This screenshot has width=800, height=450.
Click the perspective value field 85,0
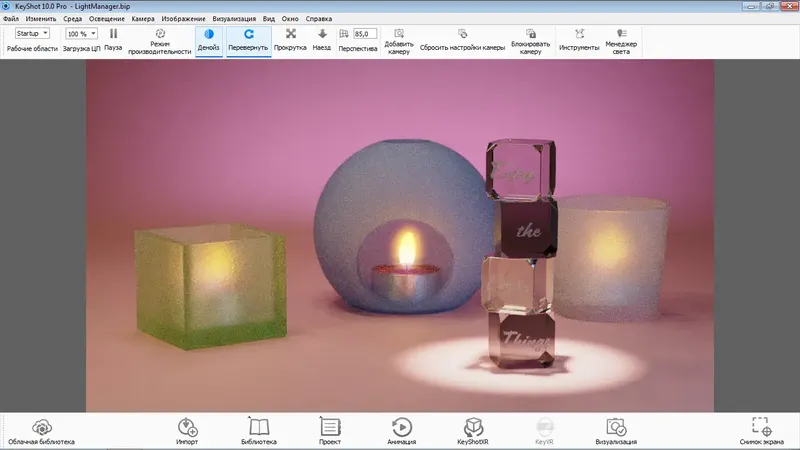(365, 34)
